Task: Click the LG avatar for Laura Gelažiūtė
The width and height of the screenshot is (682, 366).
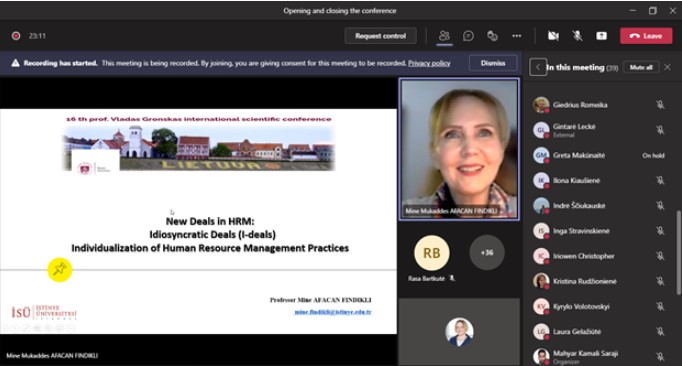Action: click(x=541, y=332)
